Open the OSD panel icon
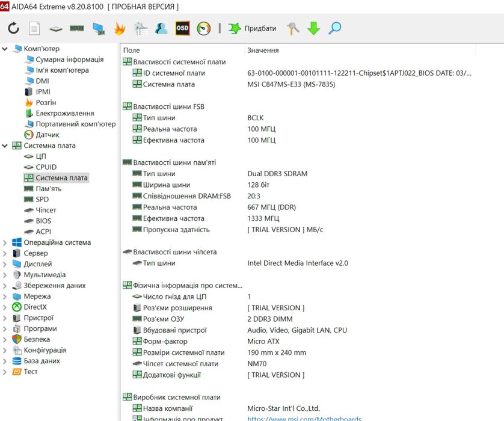Viewport: 504px width, 421px height. click(182, 28)
